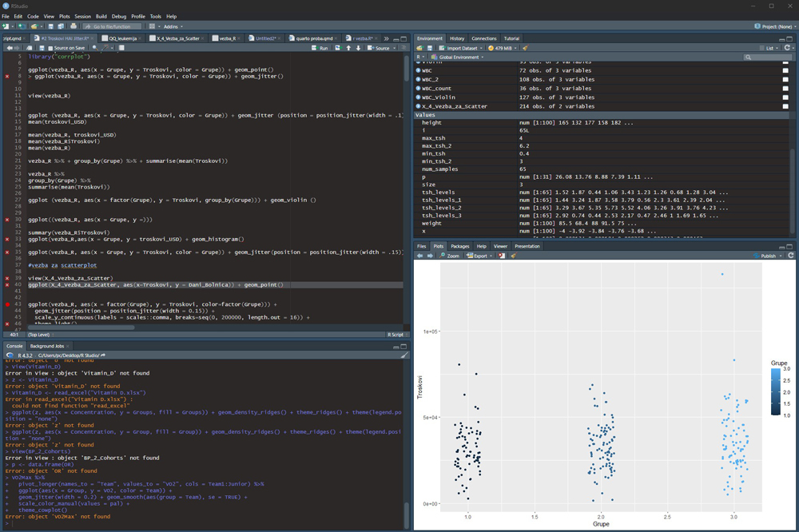Click the remove current plot icon
The image size is (799, 532).
coord(501,256)
